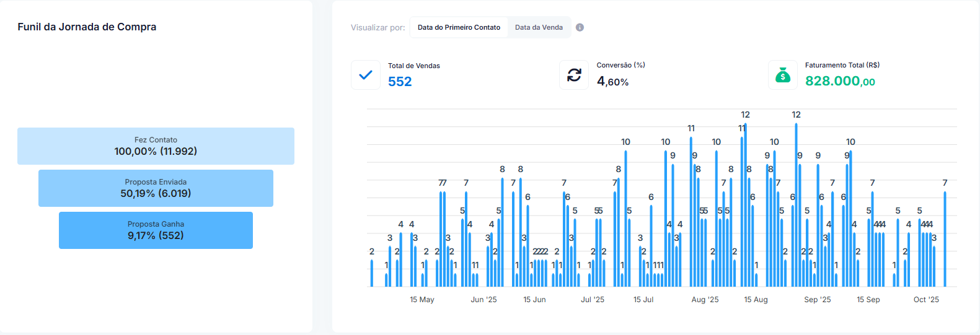Switch view to Data da Venda
This screenshot has height=335, width=980.
click(539, 27)
